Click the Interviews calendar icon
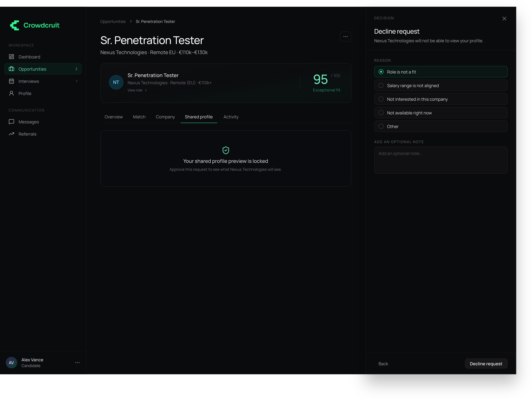Screen dimensions: 532x399 (x=11, y=81)
